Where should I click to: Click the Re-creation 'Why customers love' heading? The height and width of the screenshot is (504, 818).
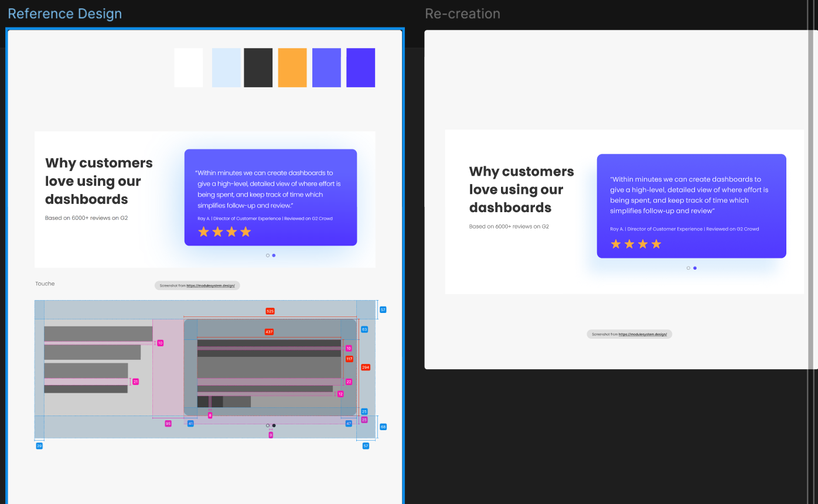(x=522, y=189)
